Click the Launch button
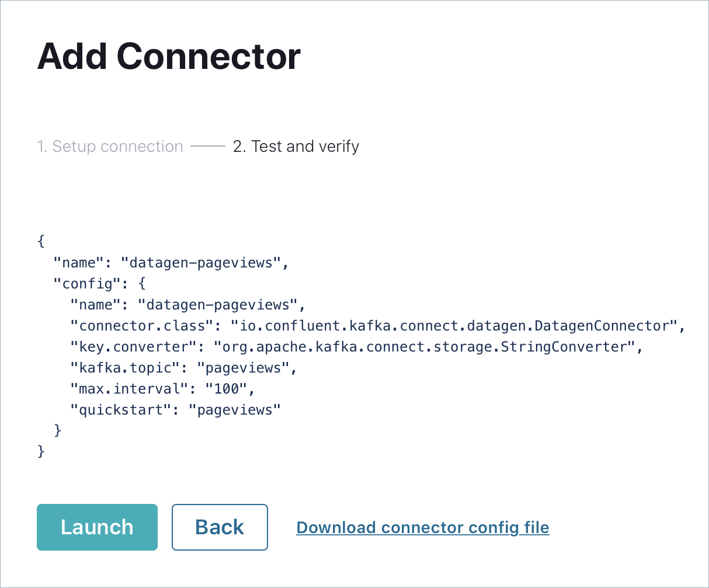 click(97, 527)
